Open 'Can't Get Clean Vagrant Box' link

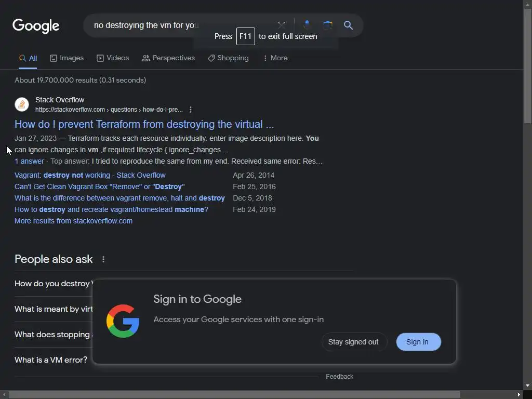coord(99,187)
